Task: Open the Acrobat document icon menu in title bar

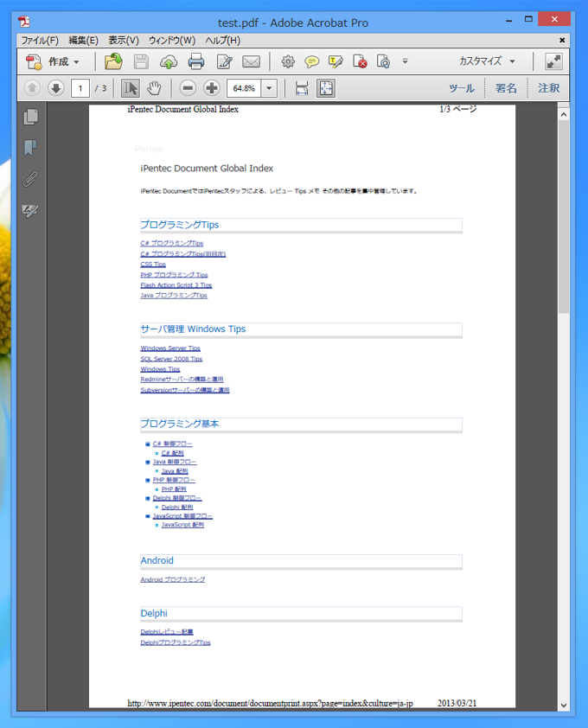Action: click(x=24, y=22)
